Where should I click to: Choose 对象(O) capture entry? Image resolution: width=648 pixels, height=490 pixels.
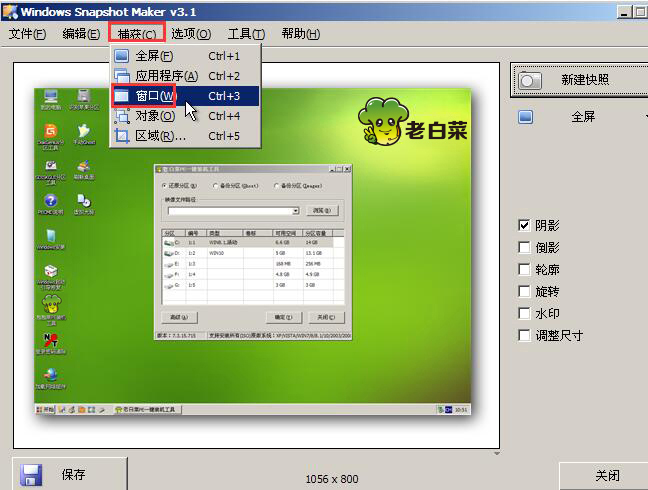186,116
